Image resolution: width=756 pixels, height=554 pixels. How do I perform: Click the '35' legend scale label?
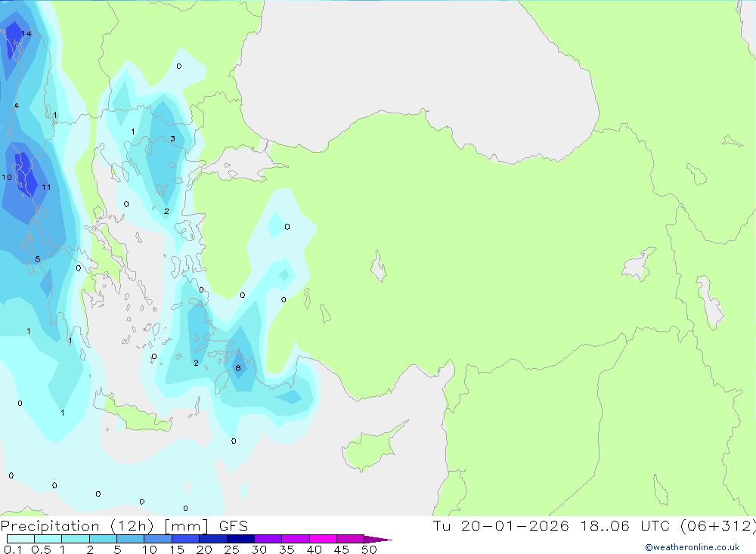coord(287,549)
